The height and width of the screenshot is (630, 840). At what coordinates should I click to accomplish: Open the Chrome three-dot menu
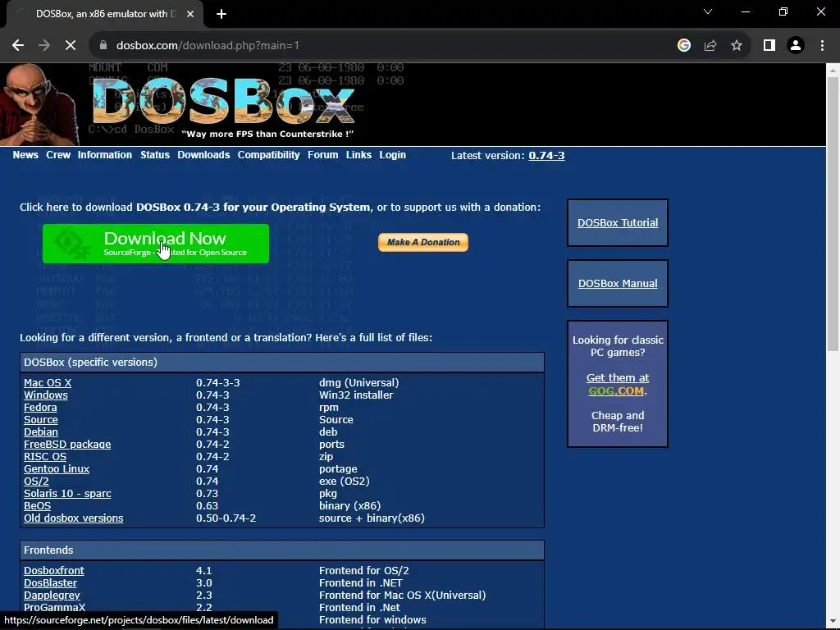coord(822,46)
